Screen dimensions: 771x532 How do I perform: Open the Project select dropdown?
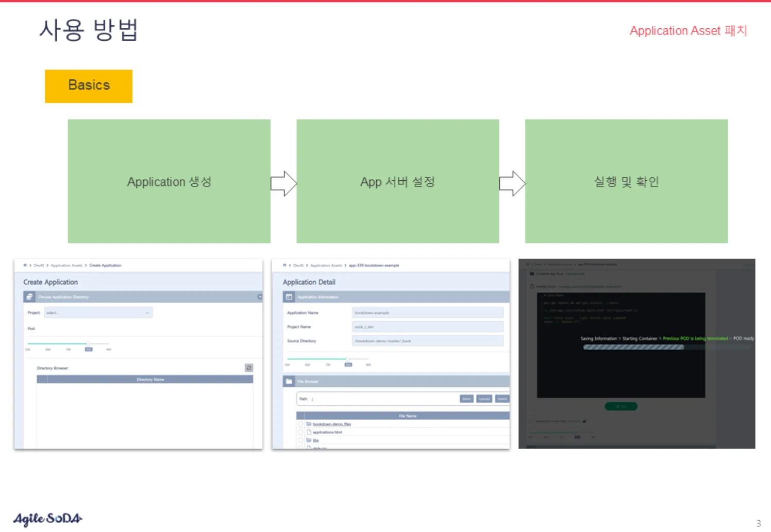click(x=98, y=313)
